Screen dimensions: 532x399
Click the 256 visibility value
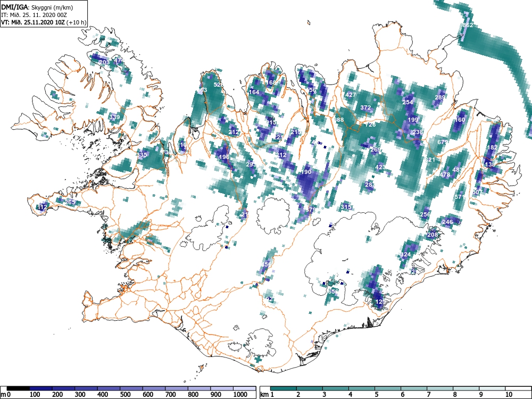pos(425,214)
